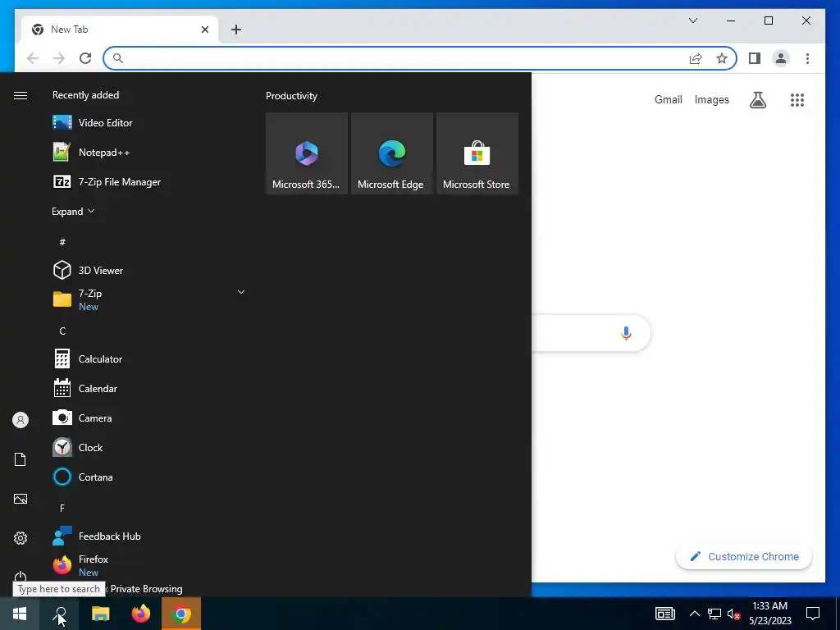The width and height of the screenshot is (840, 630).
Task: Click the taskbar search icon
Action: pyautogui.click(x=59, y=614)
